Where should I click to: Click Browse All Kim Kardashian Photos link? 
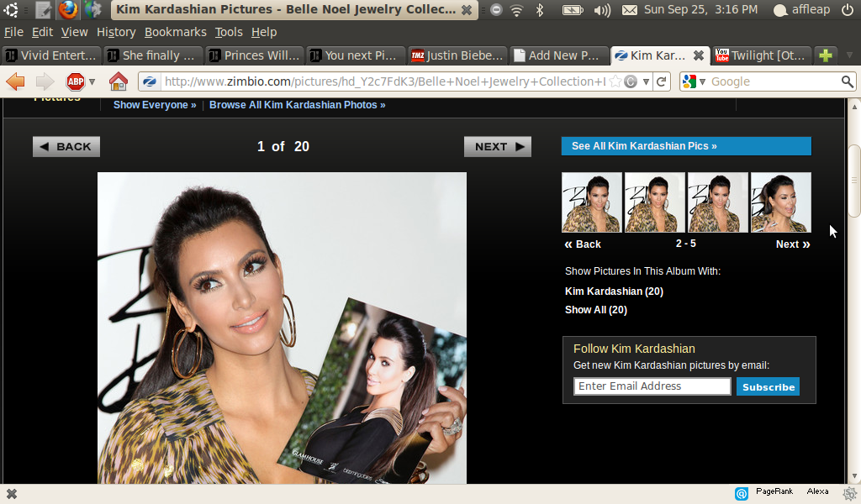(x=297, y=105)
